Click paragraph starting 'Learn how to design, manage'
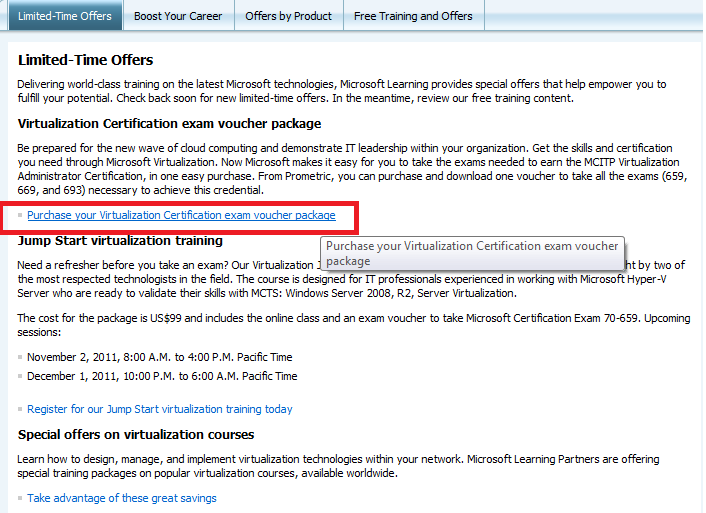Image resolution: width=706 pixels, height=513 pixels. (338, 466)
